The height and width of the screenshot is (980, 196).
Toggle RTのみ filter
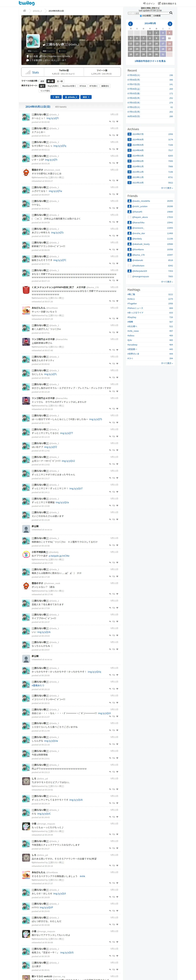click(83, 86)
